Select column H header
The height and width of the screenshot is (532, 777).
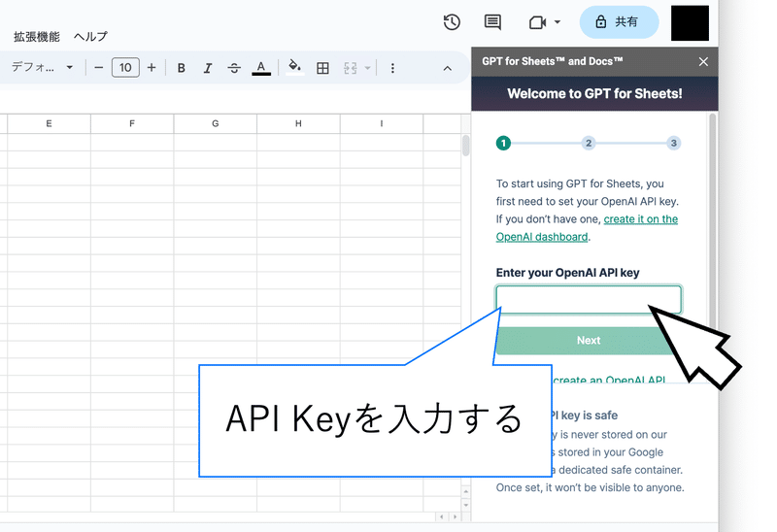[x=298, y=124]
